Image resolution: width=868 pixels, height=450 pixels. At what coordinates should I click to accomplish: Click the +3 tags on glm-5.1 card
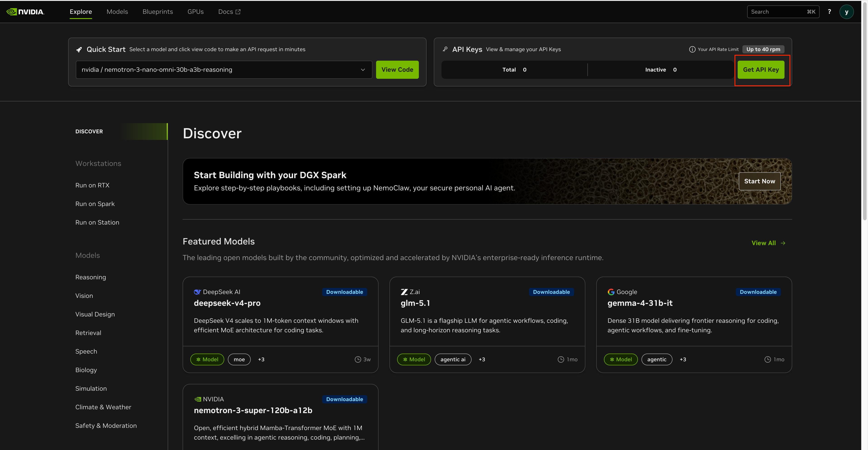[482, 360]
